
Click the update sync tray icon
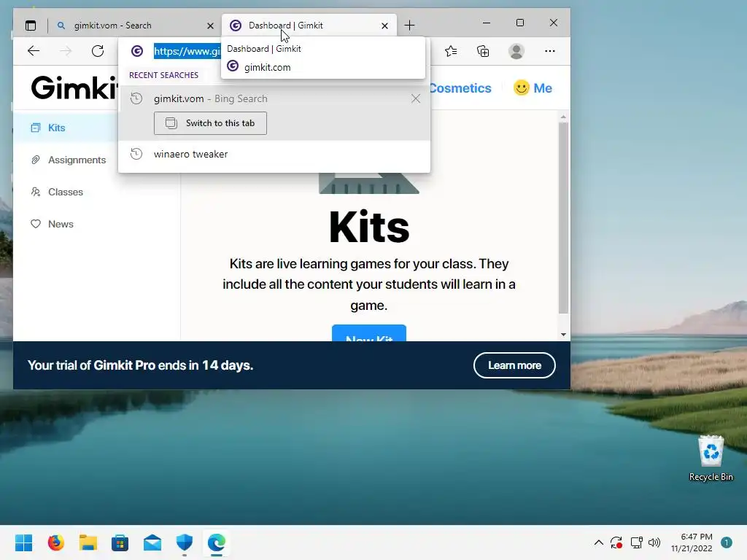(616, 542)
